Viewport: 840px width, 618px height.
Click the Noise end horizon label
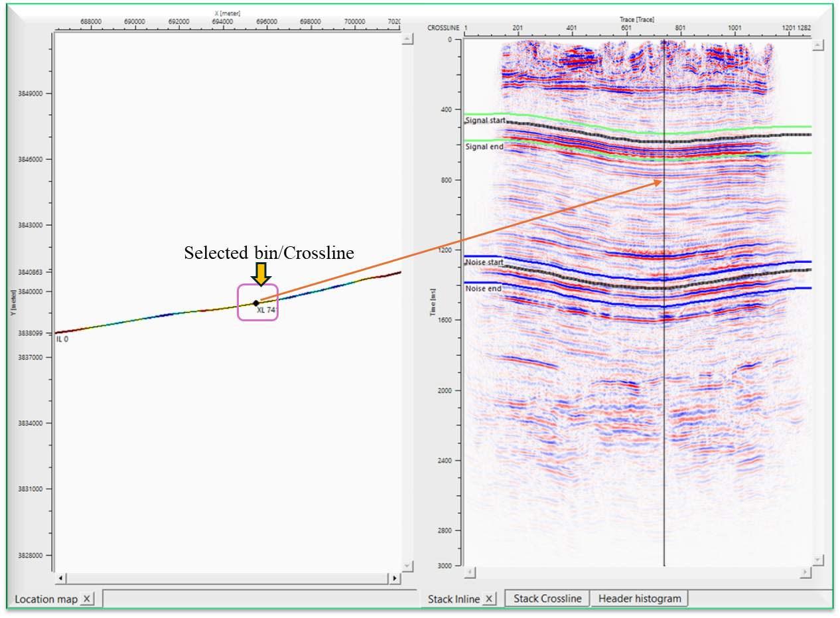pos(483,289)
